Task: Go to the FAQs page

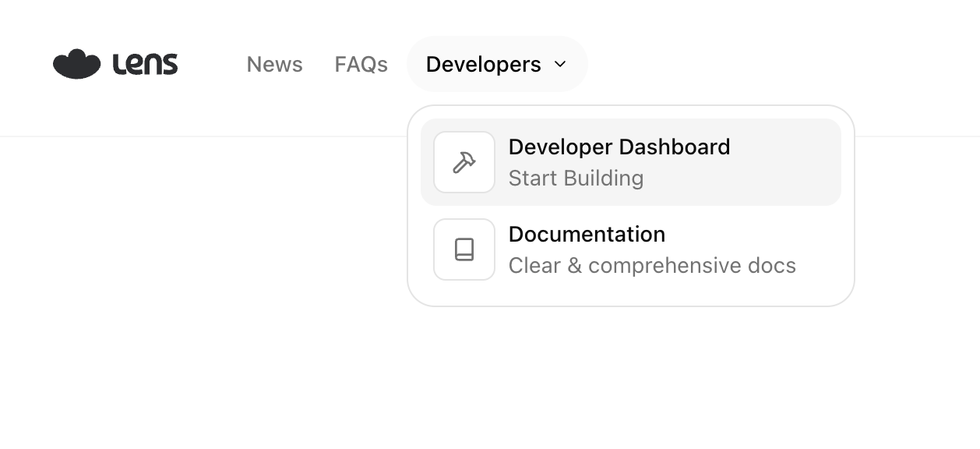Action: point(361,64)
